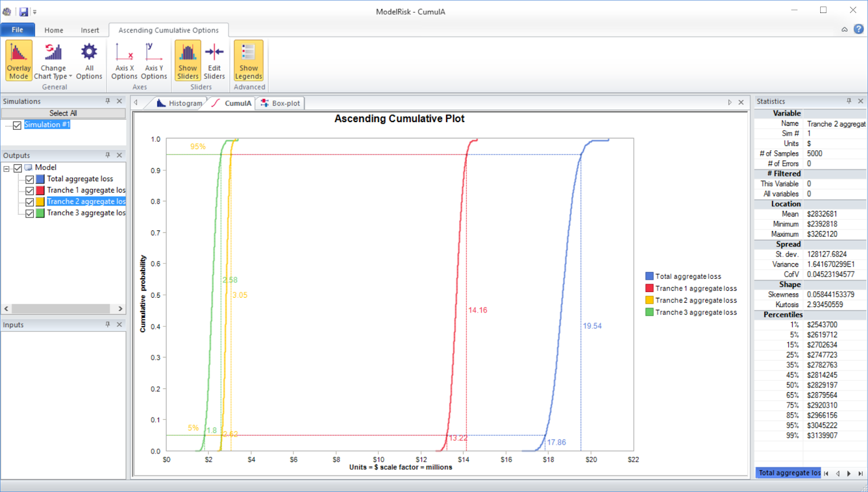Open the Edit Sliders dialog
The image size is (868, 492).
click(x=214, y=60)
